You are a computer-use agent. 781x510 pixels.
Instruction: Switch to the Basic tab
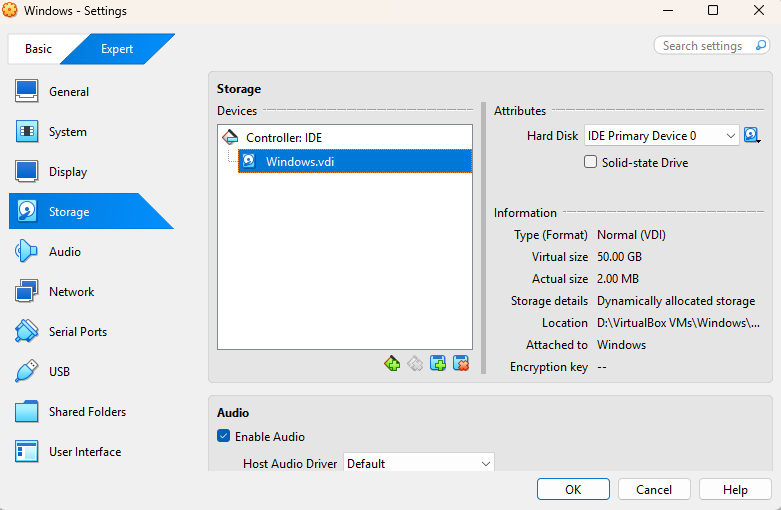click(x=38, y=49)
